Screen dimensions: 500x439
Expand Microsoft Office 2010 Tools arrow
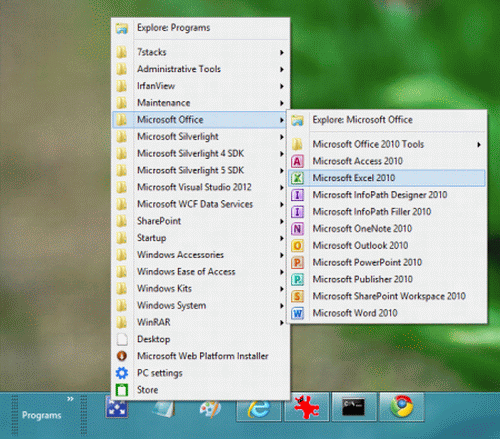point(479,145)
